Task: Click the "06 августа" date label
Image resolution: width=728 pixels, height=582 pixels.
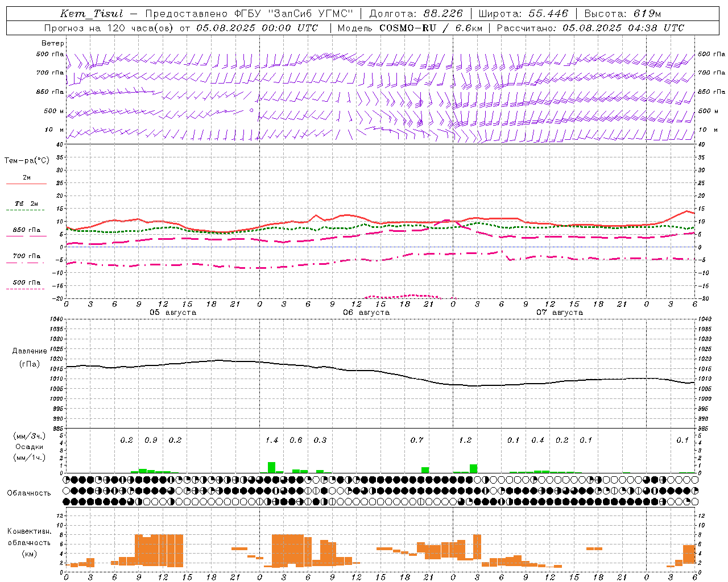Action: point(366,313)
